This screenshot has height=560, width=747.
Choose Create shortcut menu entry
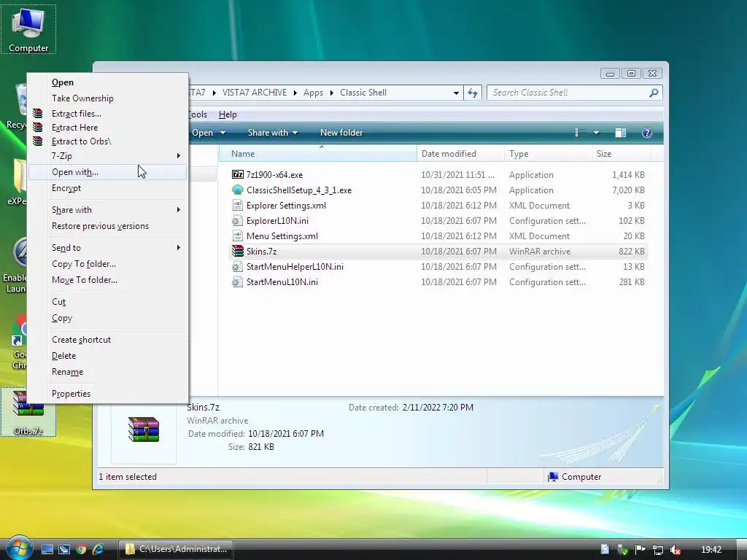tap(107, 340)
